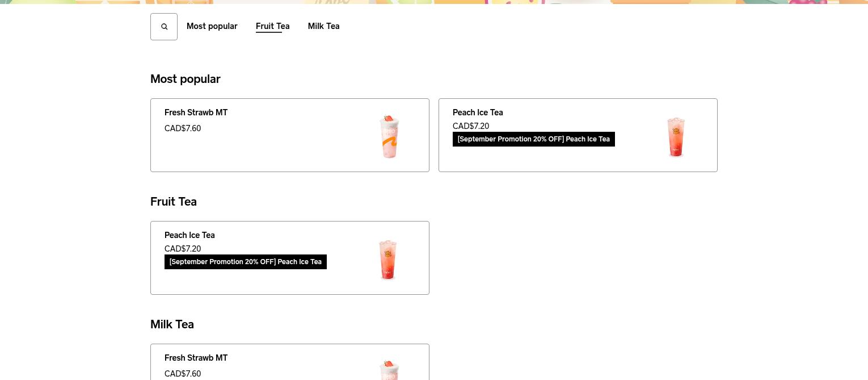Open Peach Ice Tea card in Most popular
The height and width of the screenshot is (380, 868).
578,135
